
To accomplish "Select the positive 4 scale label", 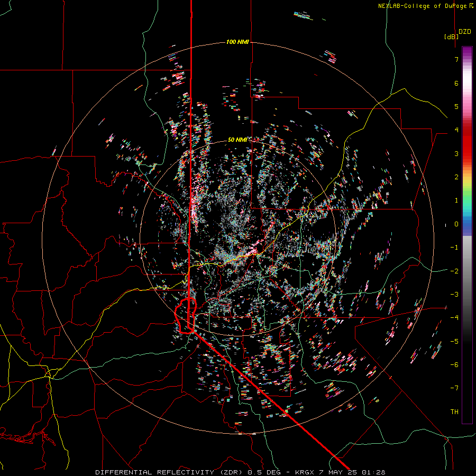I will (x=456, y=130).
